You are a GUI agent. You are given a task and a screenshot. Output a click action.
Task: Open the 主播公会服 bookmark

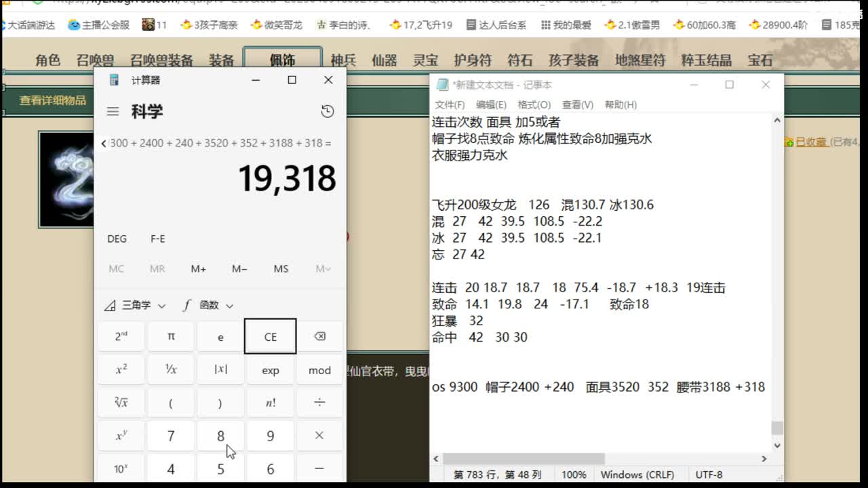tap(99, 25)
